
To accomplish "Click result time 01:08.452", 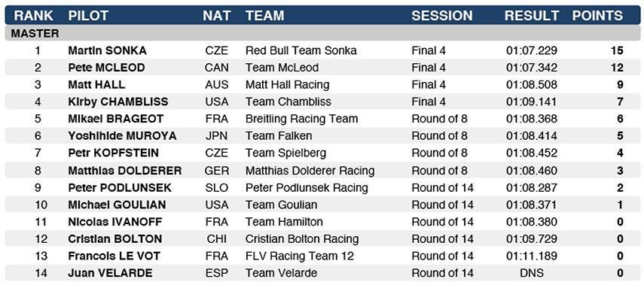I will click(532, 153).
